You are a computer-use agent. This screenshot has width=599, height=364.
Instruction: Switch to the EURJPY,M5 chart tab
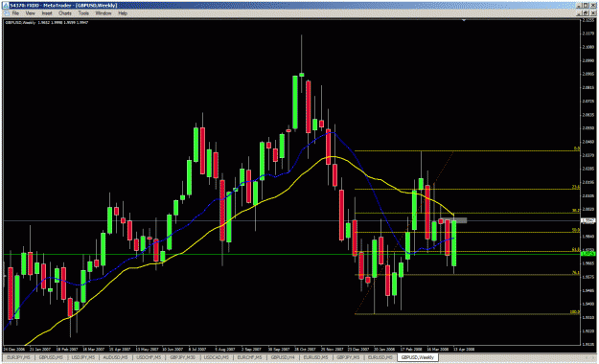point(18,357)
